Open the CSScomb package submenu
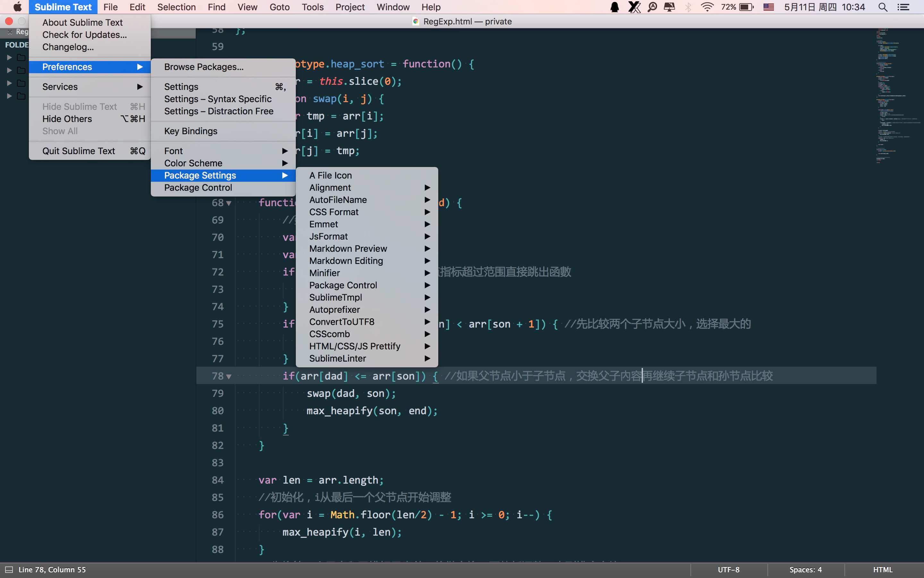The height and width of the screenshot is (578, 924). 367,335
